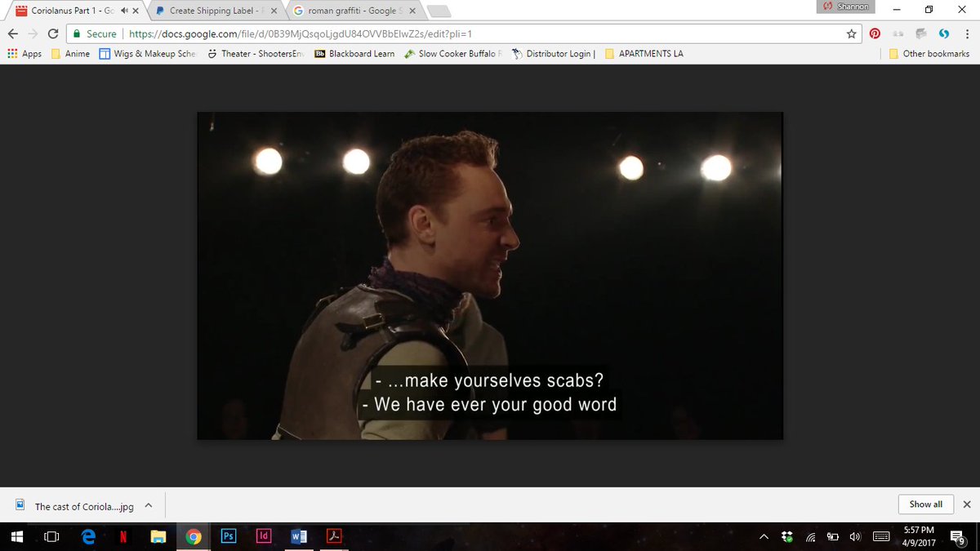Mute audio on Coriolanus tab
This screenshot has width=980, height=551.
123,11
